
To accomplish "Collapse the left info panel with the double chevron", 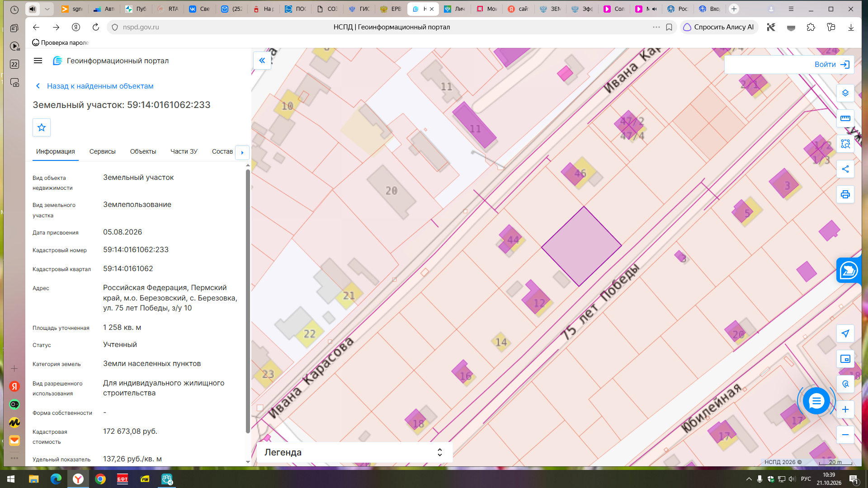I will (262, 61).
